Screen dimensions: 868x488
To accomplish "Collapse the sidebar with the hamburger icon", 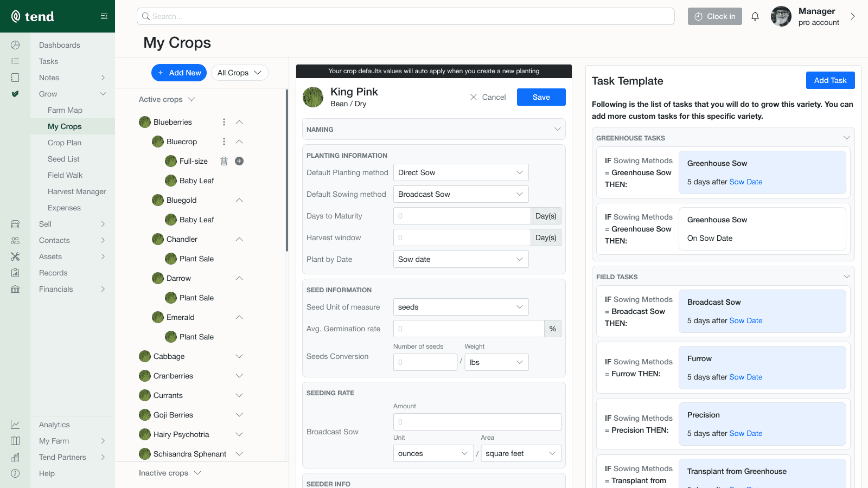I will (x=104, y=16).
